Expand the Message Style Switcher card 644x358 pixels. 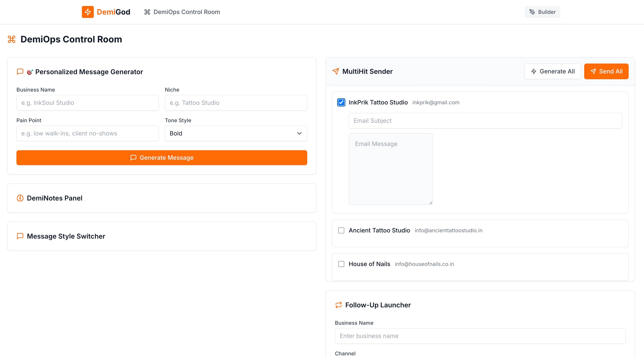pos(162,236)
